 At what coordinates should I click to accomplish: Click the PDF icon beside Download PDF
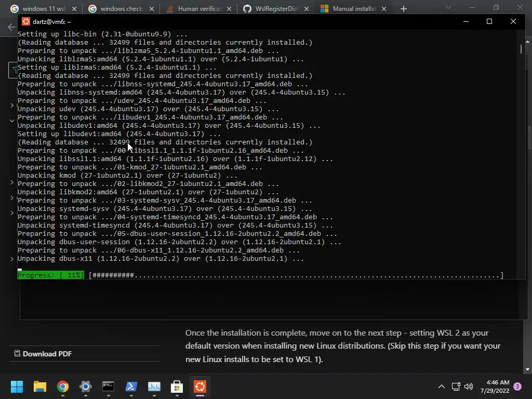point(17,353)
